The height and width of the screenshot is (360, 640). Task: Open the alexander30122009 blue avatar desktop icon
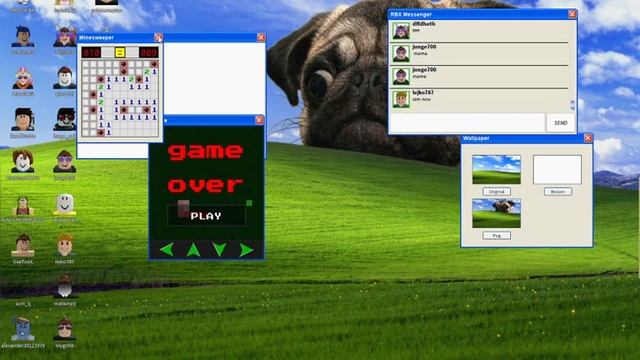pyautogui.click(x=23, y=332)
